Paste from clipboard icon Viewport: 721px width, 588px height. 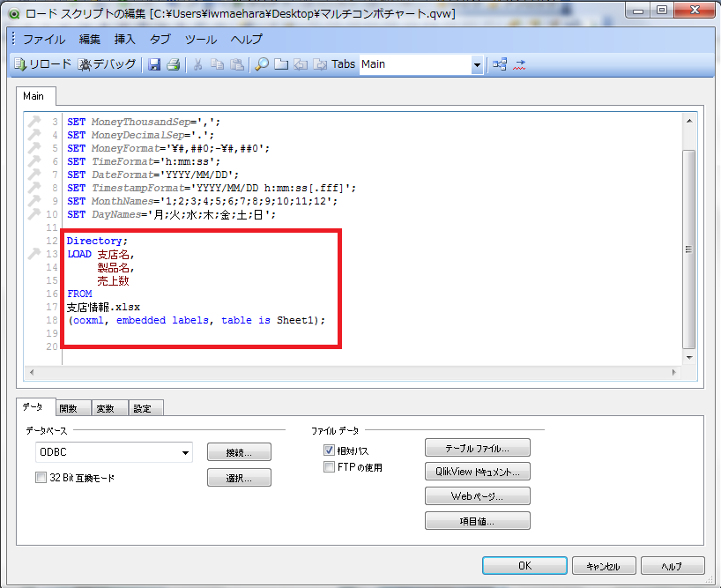tap(237, 64)
